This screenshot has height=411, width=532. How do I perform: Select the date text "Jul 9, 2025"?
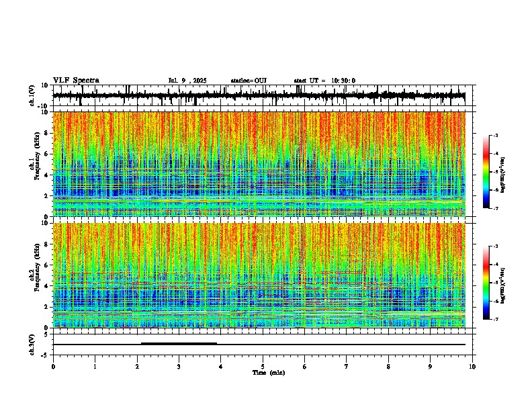click(x=187, y=81)
